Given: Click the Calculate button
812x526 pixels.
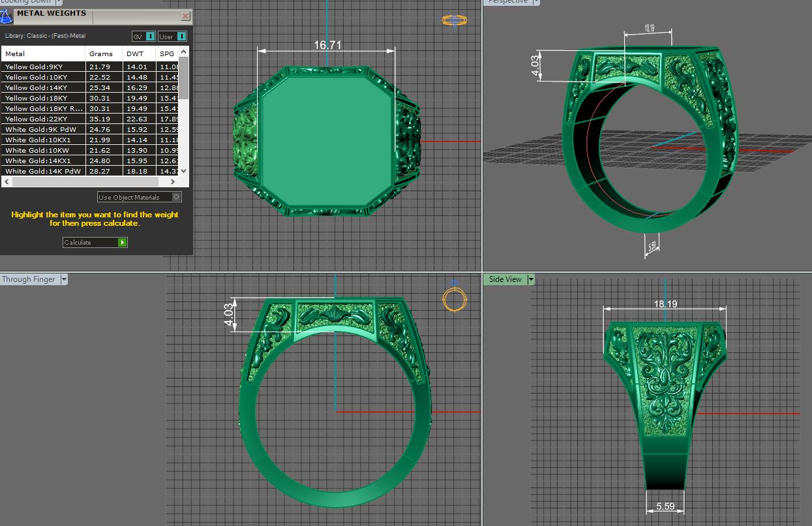Looking at the screenshot, I should (95, 242).
